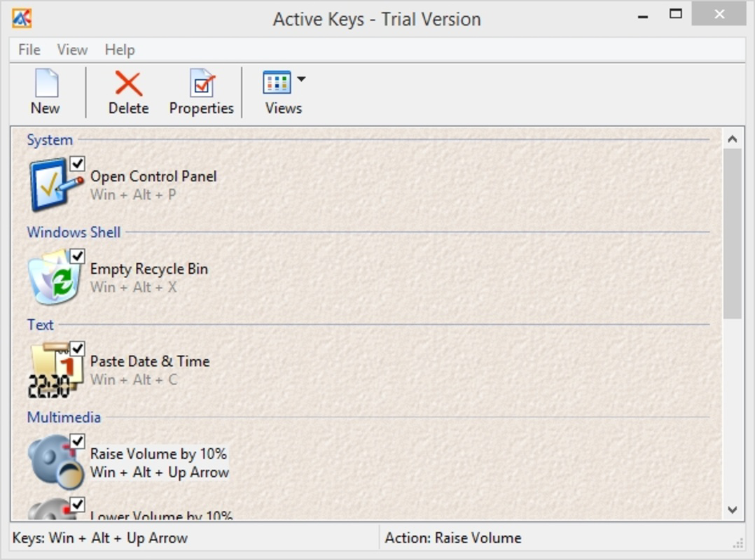Open the Help menu
Viewport: 755px width, 560px height.
pos(120,50)
